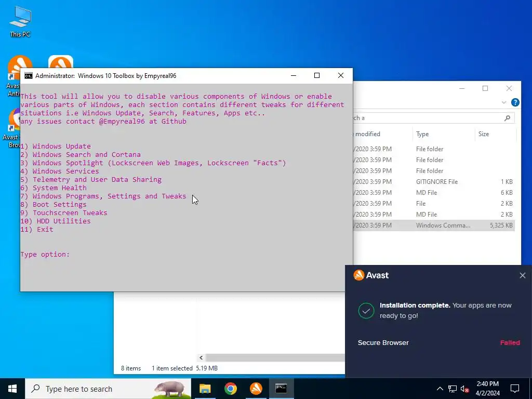Click '9) Touchscreen Tweaks' line
532x399 pixels.
64,212
